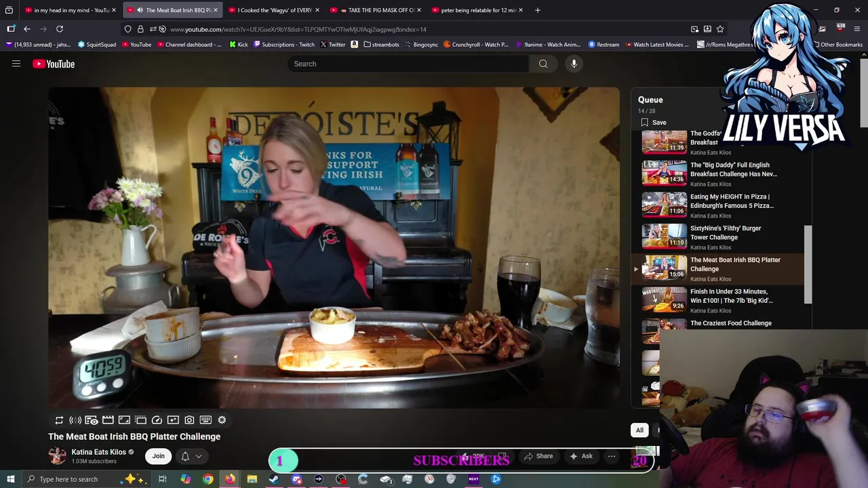Viewport: 868px width, 488px height.
Task: Open the YouTube hamburger guide menu
Action: coord(16,64)
